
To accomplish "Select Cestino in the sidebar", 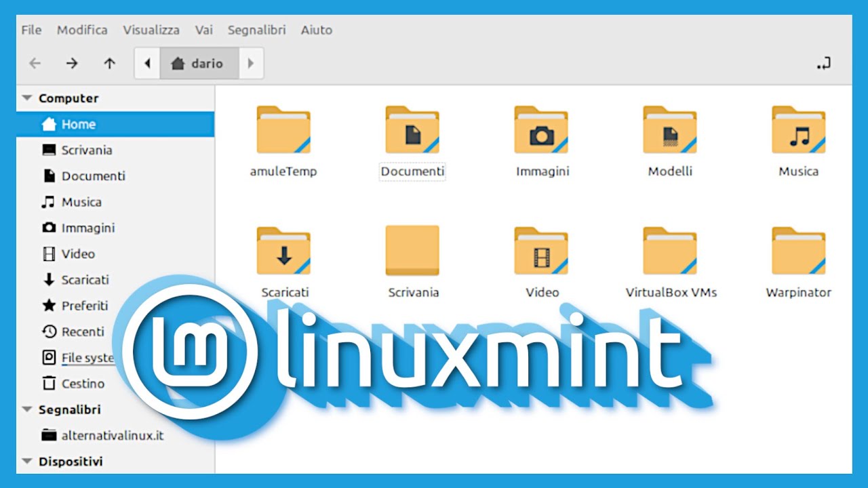I will (x=83, y=384).
